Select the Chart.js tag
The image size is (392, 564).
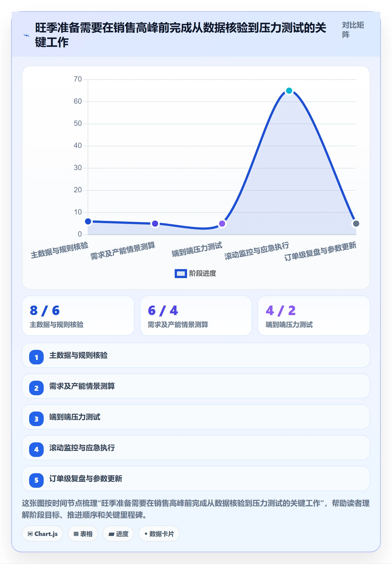[43, 534]
